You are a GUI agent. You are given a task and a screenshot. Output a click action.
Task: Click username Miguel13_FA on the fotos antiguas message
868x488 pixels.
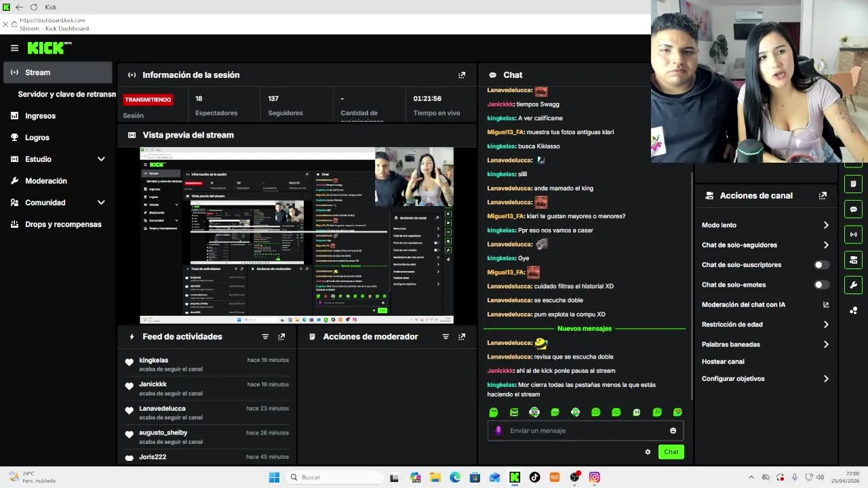point(506,132)
